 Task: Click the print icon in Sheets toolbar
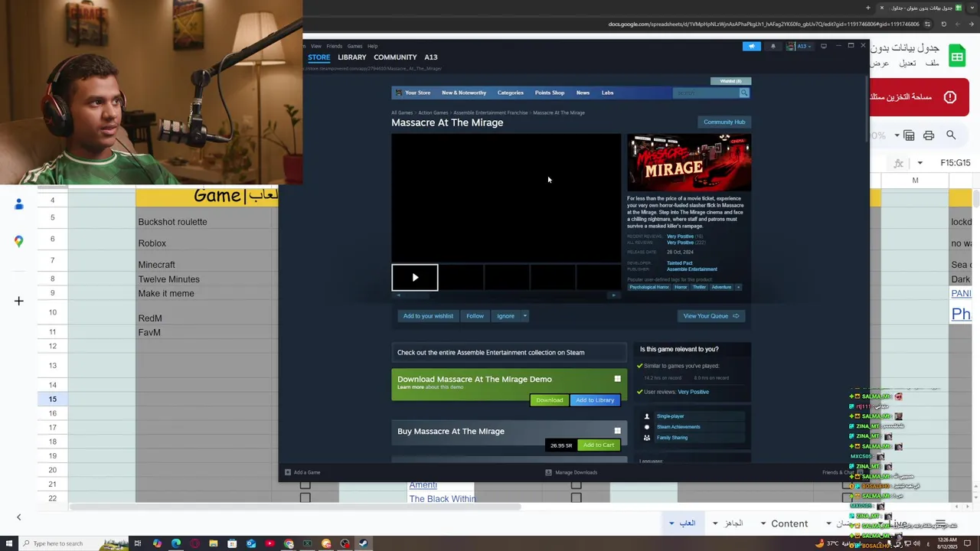click(929, 135)
